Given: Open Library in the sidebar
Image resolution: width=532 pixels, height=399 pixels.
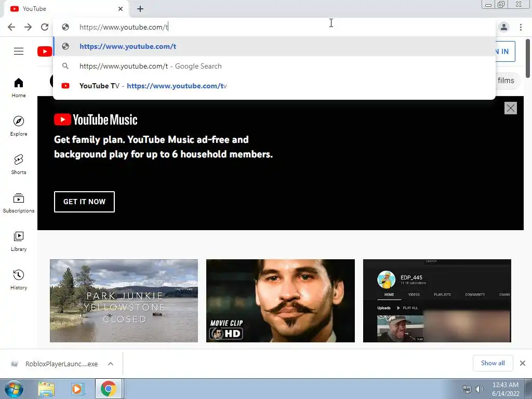Looking at the screenshot, I should click(19, 241).
